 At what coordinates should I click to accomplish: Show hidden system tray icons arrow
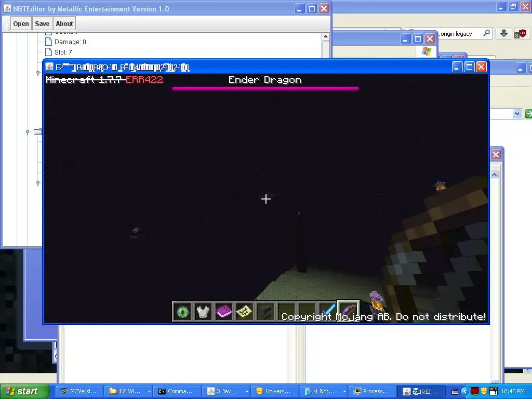(464, 392)
